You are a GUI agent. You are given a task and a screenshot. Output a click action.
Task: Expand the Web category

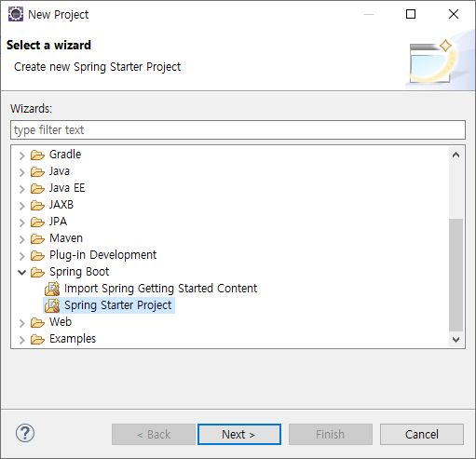(21, 322)
